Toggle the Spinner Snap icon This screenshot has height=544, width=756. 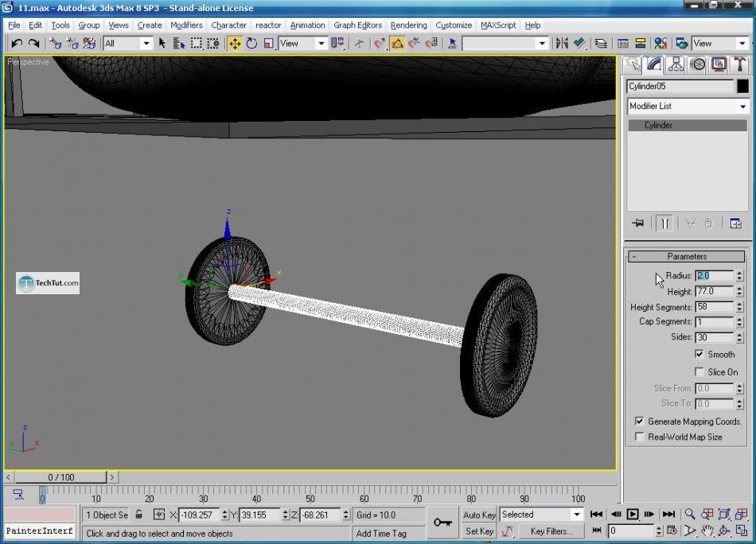click(x=431, y=44)
